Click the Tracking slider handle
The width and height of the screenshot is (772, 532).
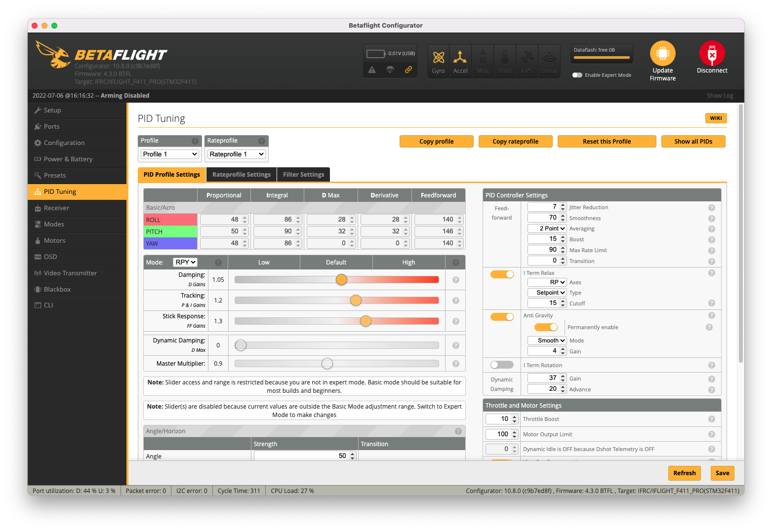pos(356,301)
